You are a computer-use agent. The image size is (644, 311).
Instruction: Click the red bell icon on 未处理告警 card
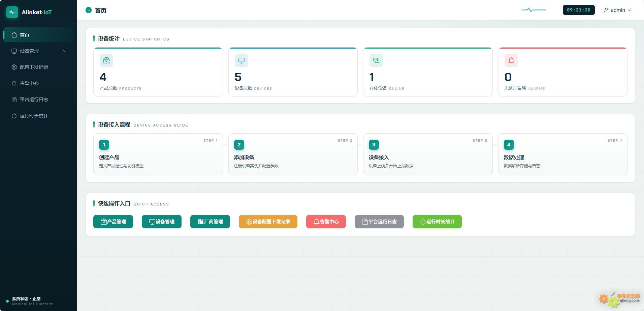click(511, 60)
